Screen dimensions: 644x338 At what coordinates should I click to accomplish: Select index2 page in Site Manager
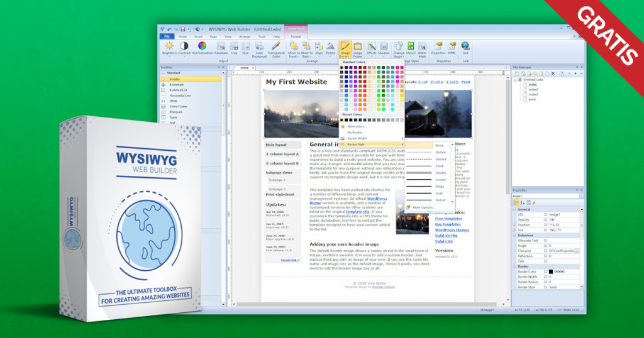533,89
